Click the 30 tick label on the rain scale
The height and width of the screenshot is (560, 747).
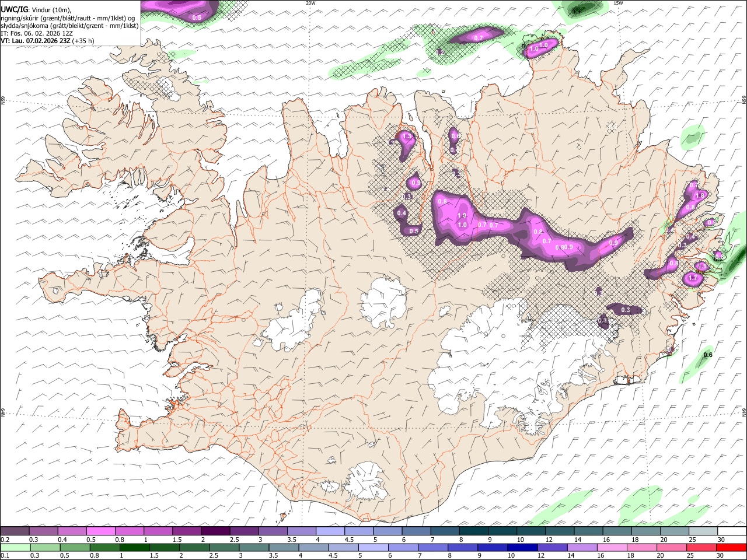721,555
